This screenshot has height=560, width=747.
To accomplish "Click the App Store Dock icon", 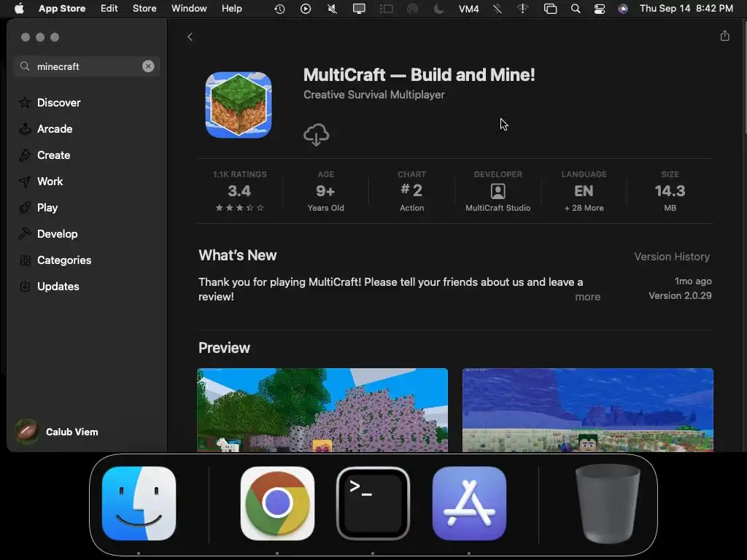I will (x=469, y=503).
